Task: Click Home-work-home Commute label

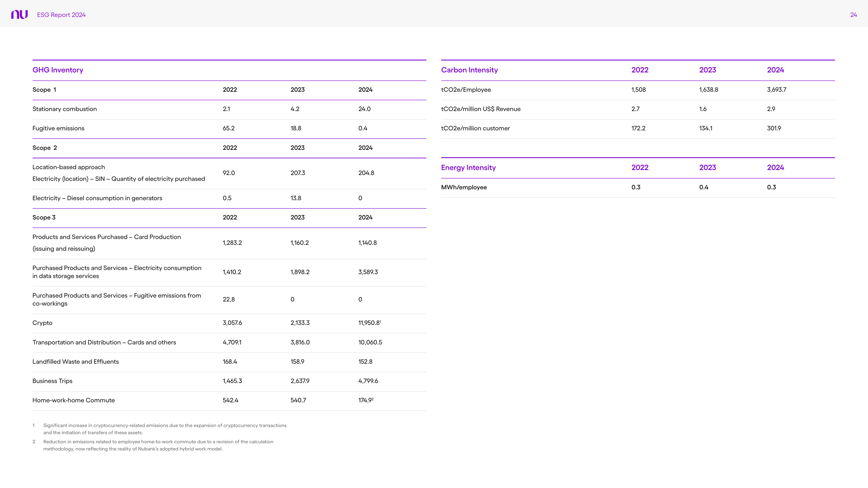Action: pos(74,400)
